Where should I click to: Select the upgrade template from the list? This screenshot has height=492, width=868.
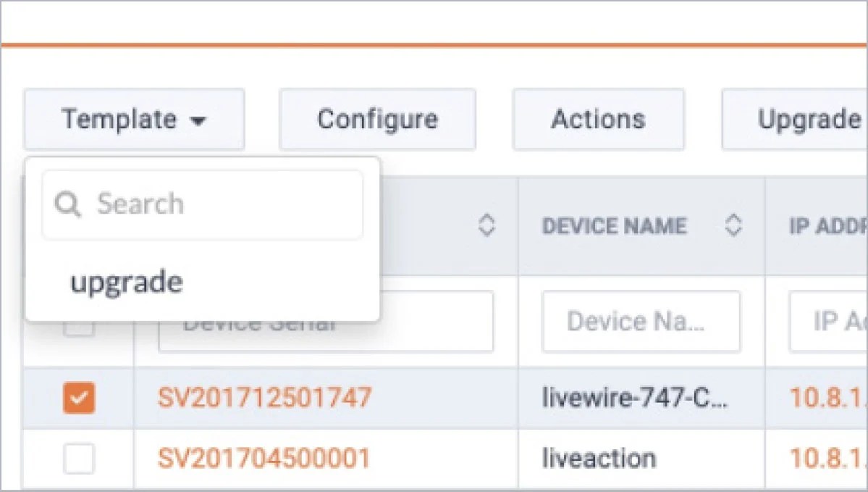(x=126, y=281)
